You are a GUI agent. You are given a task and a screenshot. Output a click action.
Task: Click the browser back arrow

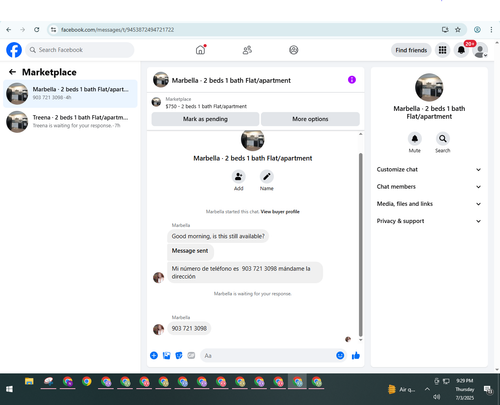(9, 30)
